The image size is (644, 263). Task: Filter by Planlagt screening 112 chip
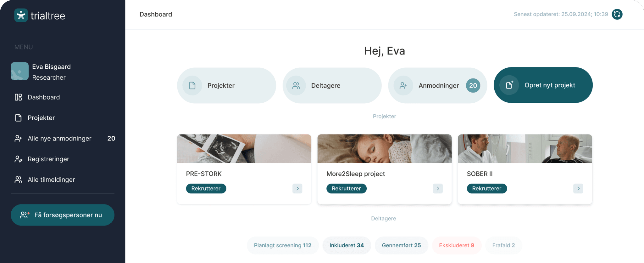pos(282,245)
